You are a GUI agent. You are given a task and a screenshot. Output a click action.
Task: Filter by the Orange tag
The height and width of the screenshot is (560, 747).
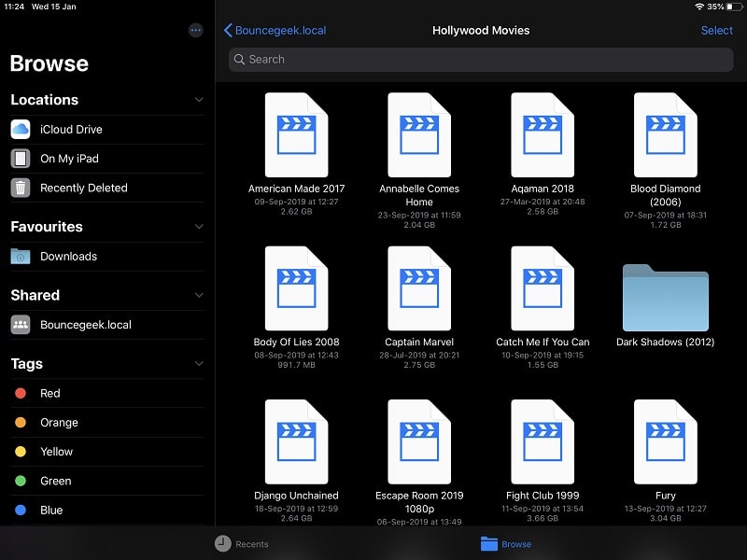tap(107, 423)
